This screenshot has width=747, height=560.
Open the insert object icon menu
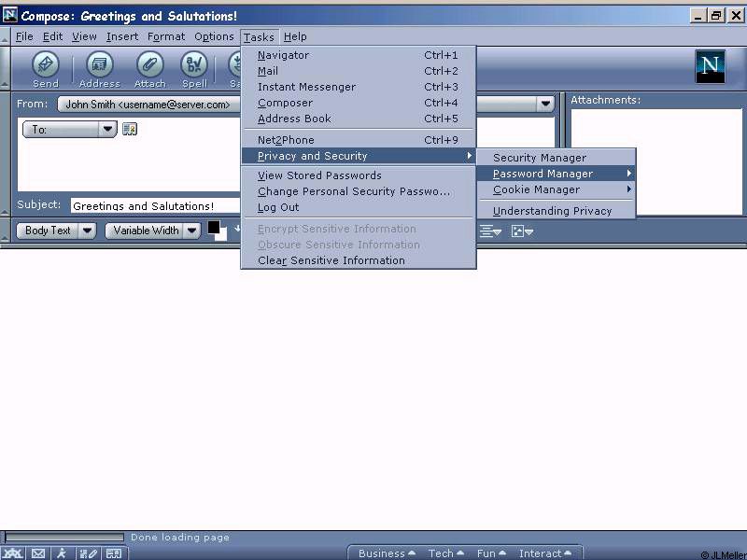(x=522, y=231)
